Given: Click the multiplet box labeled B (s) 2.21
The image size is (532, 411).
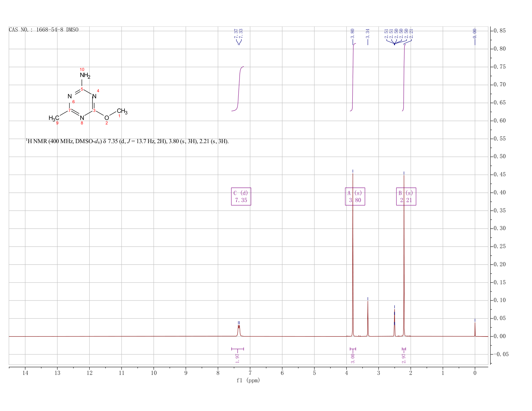Looking at the screenshot, I should coord(406,196).
